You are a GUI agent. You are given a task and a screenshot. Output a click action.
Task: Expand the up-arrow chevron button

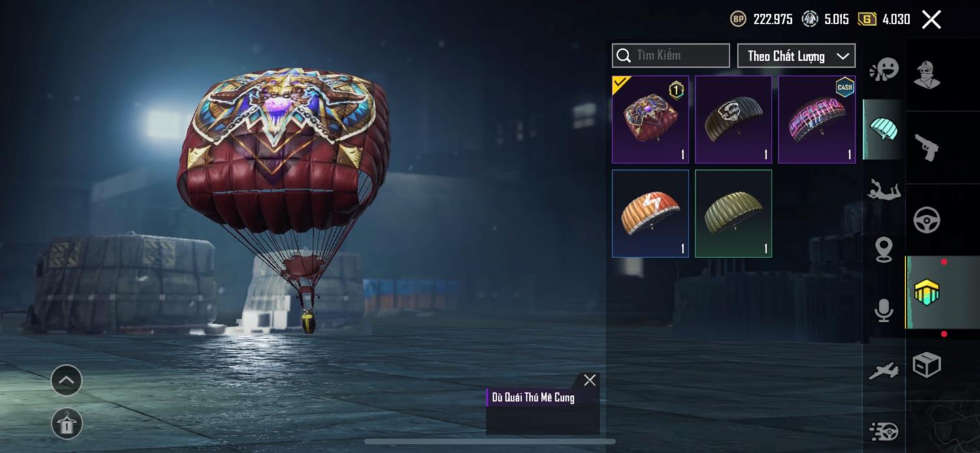click(67, 380)
